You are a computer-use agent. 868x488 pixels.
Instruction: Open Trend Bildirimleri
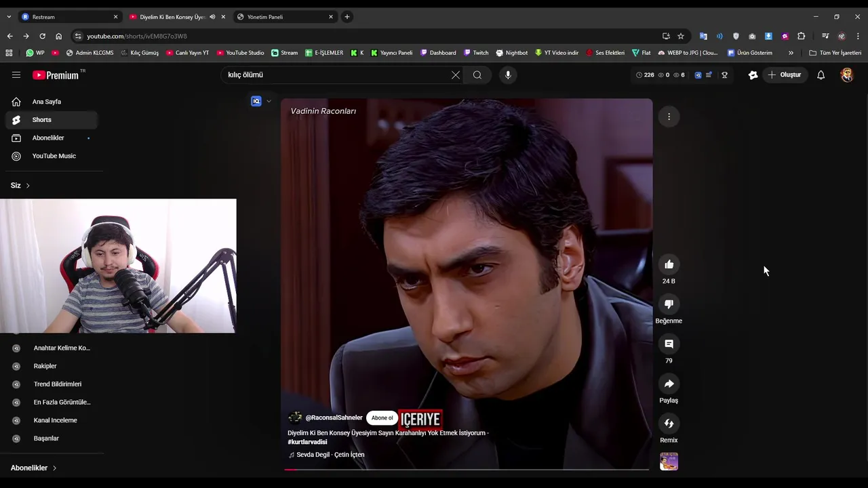click(52, 384)
